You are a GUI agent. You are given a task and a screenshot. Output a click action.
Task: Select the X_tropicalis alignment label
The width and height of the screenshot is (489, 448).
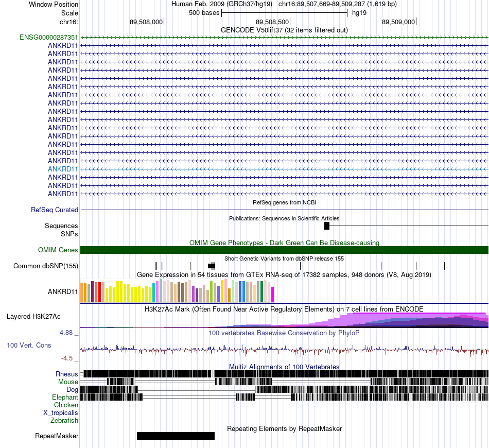pyautogui.click(x=61, y=413)
